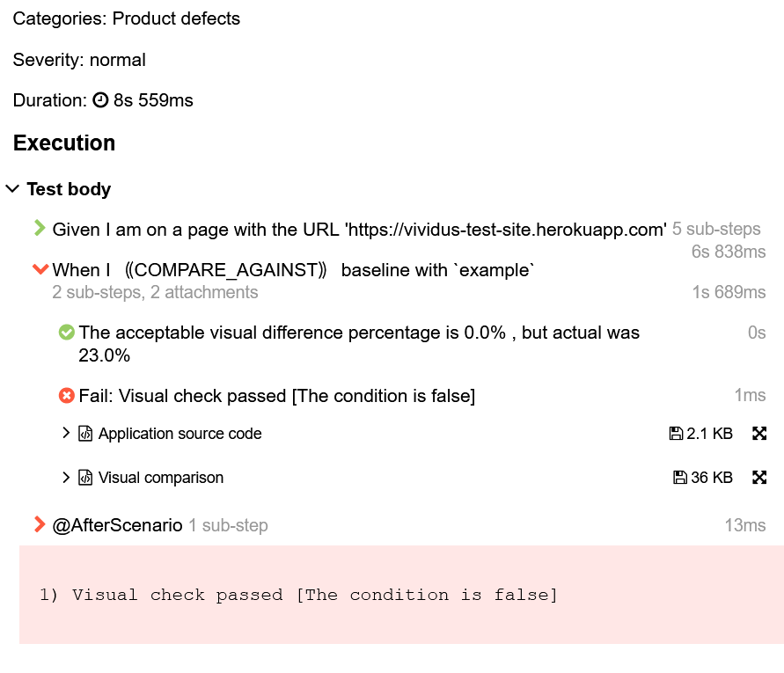Select the acceptable visual difference percentage step
The width and height of the screenshot is (784, 673).
(x=359, y=333)
